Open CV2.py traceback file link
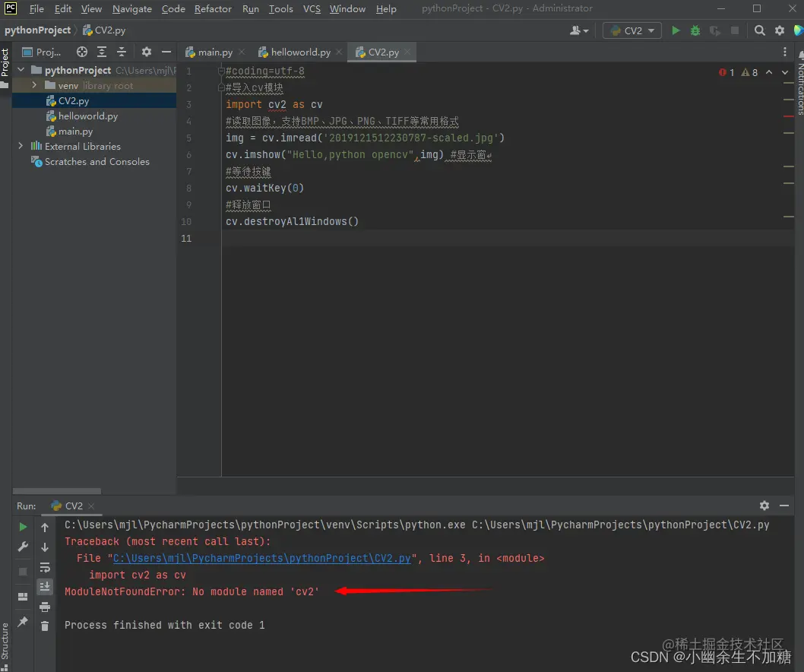The width and height of the screenshot is (804, 672). [x=262, y=558]
